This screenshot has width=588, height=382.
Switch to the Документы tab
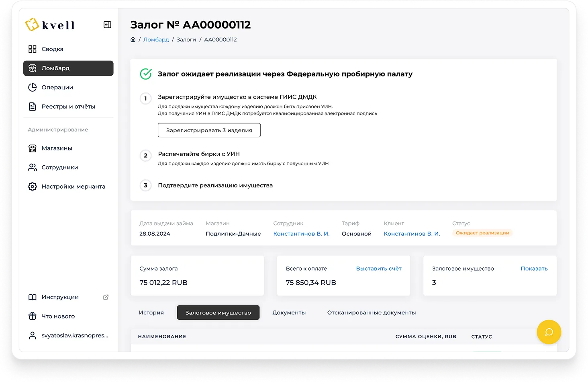point(289,312)
